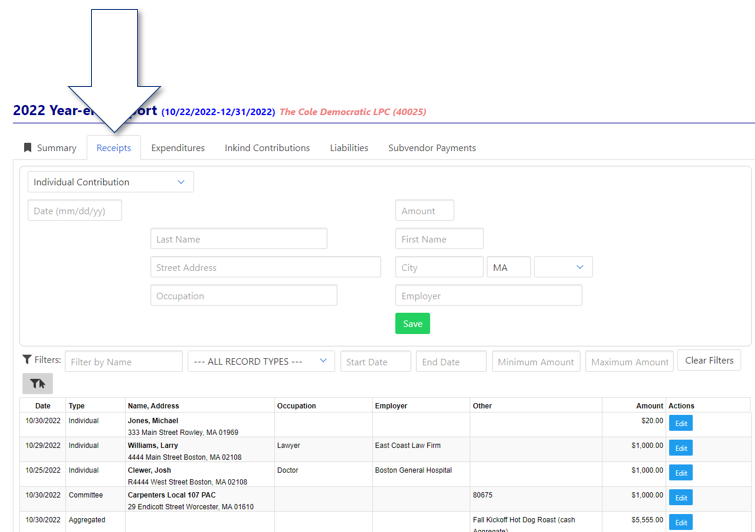Select the Subvendor Payments tab
Image resolution: width=755 pixels, height=532 pixels.
pos(432,148)
